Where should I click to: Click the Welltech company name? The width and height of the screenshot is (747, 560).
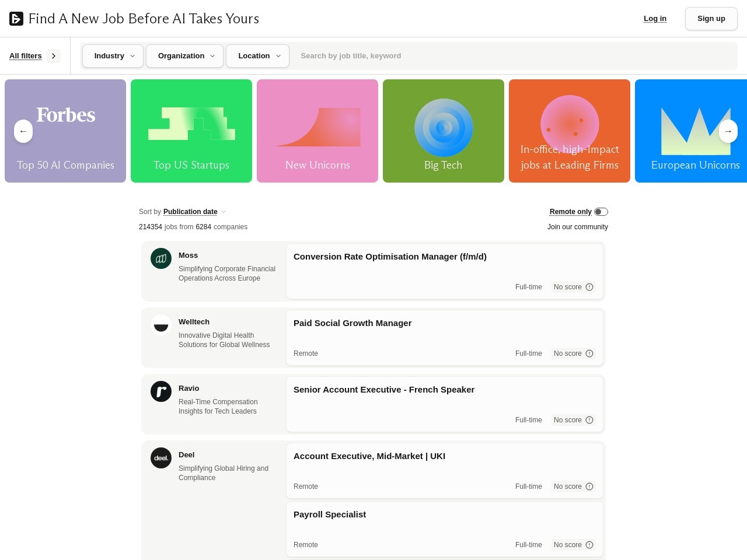194,322
